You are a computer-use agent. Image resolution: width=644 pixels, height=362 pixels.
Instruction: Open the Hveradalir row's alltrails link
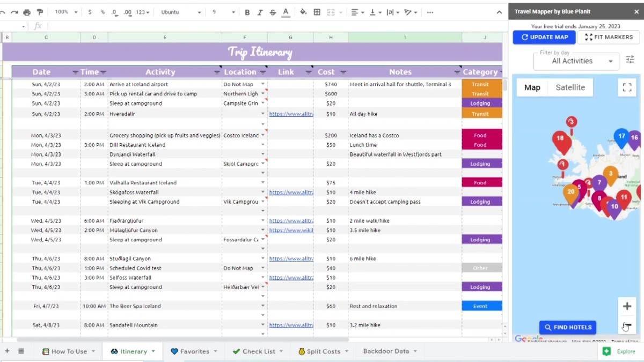click(291, 114)
